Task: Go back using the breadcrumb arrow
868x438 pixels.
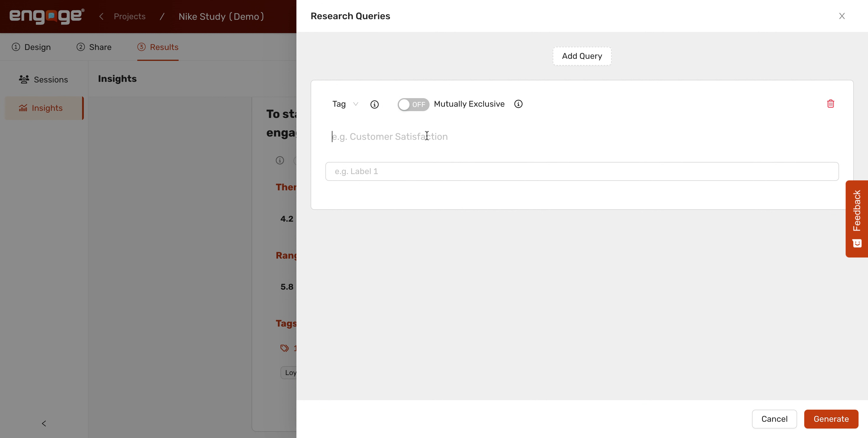Action: click(x=101, y=16)
